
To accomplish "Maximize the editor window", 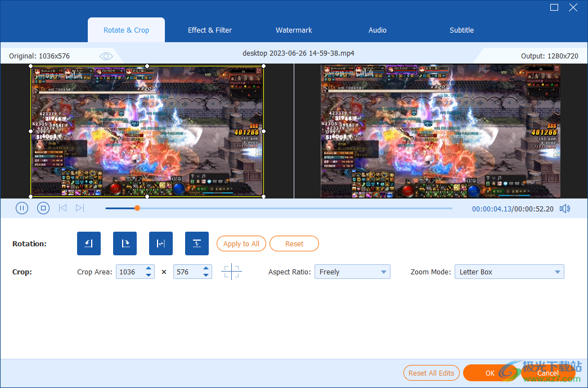I will pos(554,7).
